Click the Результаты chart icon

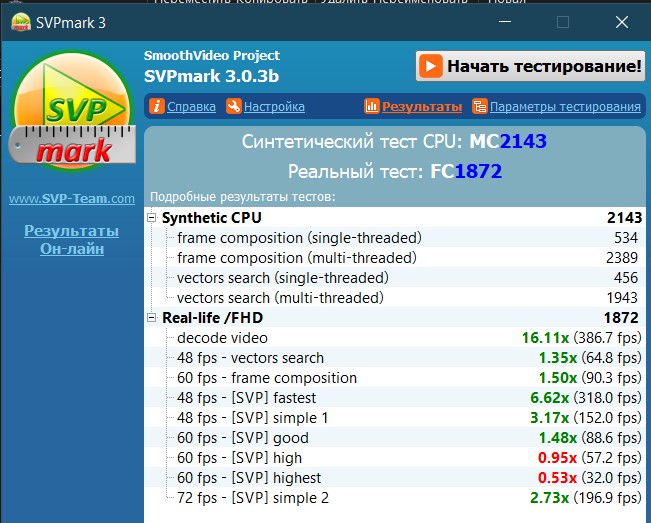tap(371, 106)
